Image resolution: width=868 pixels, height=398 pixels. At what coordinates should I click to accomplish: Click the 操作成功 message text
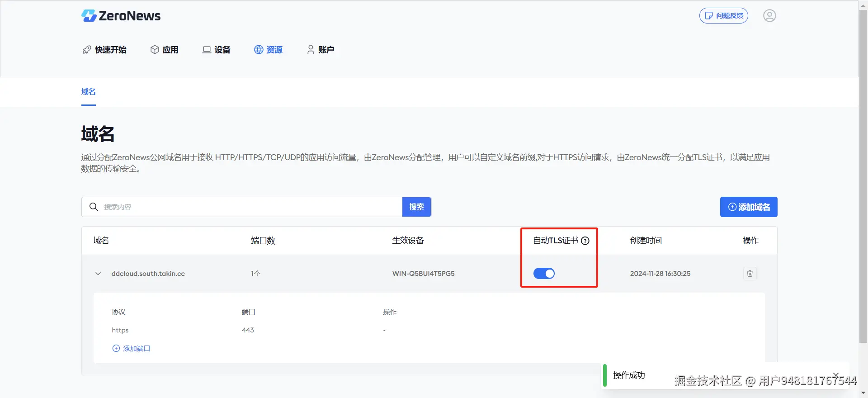tap(629, 375)
